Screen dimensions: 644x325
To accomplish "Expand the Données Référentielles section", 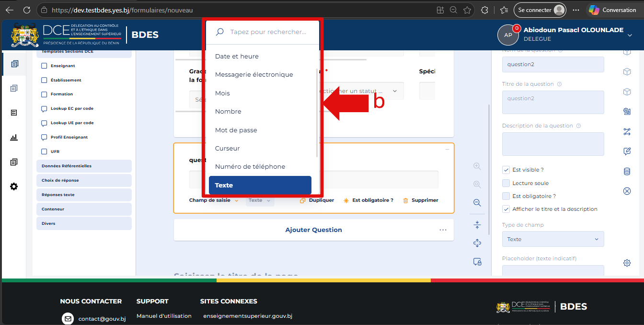I will point(84,166).
